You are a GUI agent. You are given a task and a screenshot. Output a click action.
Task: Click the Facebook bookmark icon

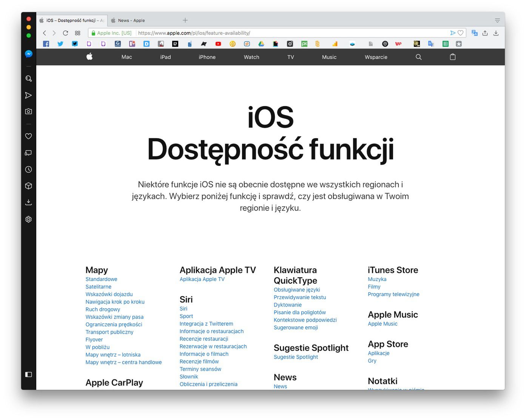pos(46,44)
